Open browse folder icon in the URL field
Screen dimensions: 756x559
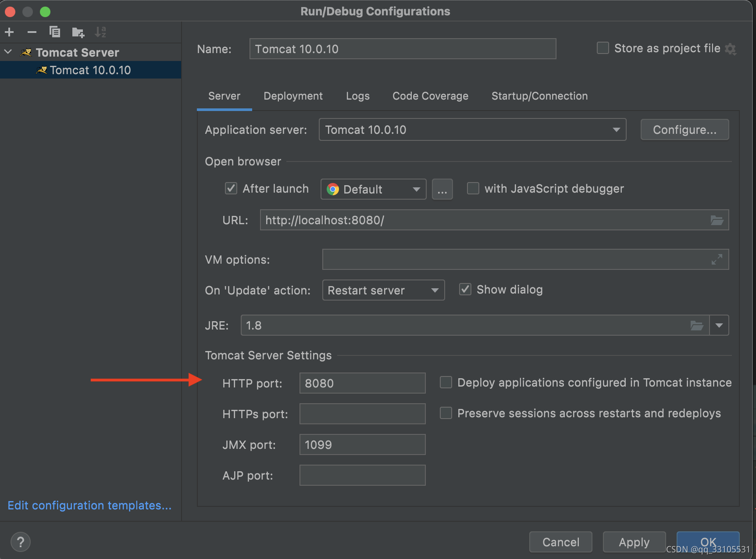pyautogui.click(x=717, y=220)
